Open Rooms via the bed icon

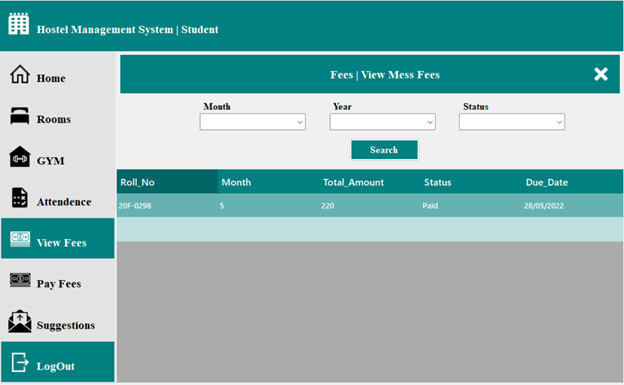(x=20, y=116)
